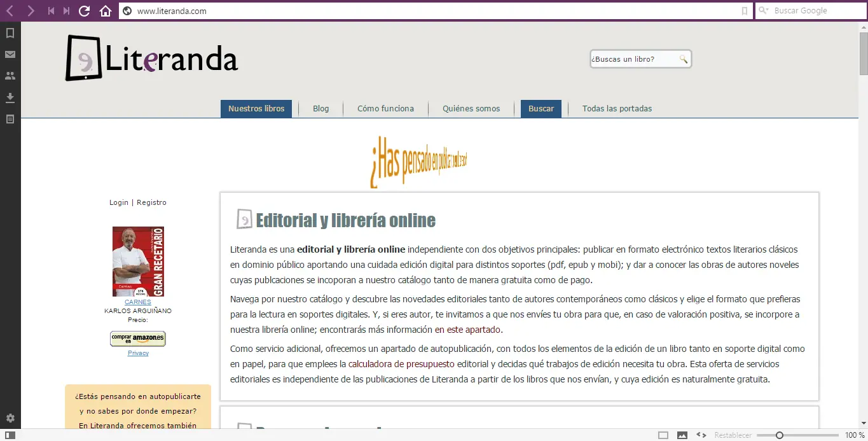Viewport: 868px width, 441px height.
Task: Click the 100 % zoom value
Action: tap(854, 435)
